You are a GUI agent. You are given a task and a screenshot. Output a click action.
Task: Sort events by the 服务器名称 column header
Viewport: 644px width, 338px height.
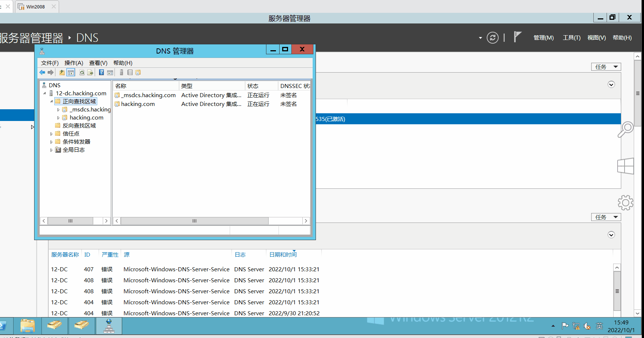[x=65, y=255]
